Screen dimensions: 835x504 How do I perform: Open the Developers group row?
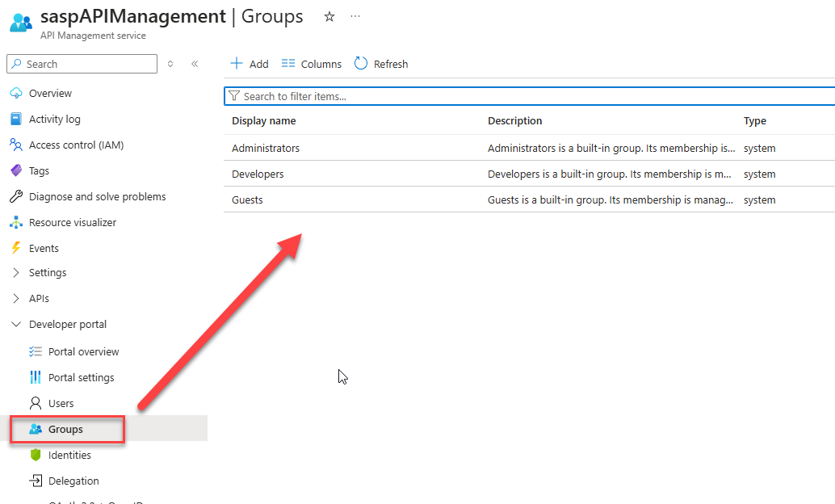[x=529, y=174]
